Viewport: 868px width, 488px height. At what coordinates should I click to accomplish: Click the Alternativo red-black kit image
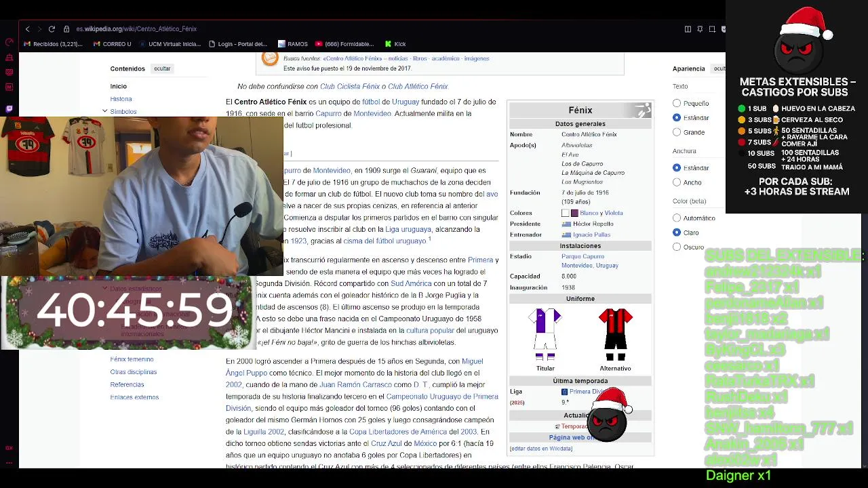pyautogui.click(x=615, y=335)
